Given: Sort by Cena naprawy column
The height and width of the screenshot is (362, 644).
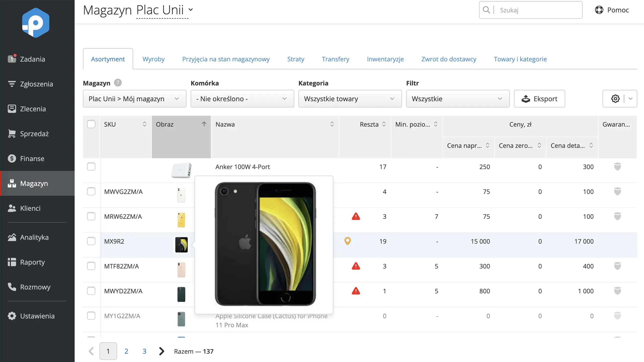Looking at the screenshot, I should point(488,145).
